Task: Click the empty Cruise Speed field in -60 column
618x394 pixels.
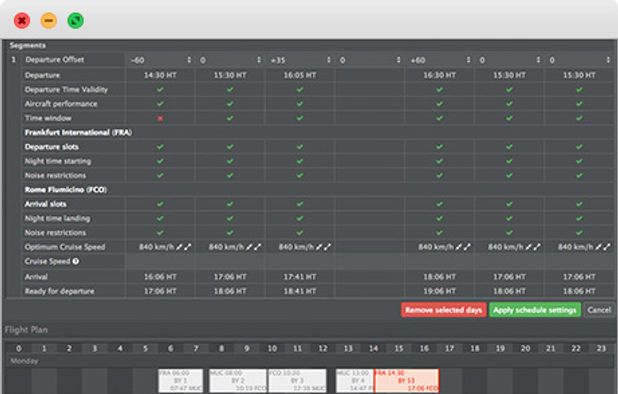Action: click(160, 261)
